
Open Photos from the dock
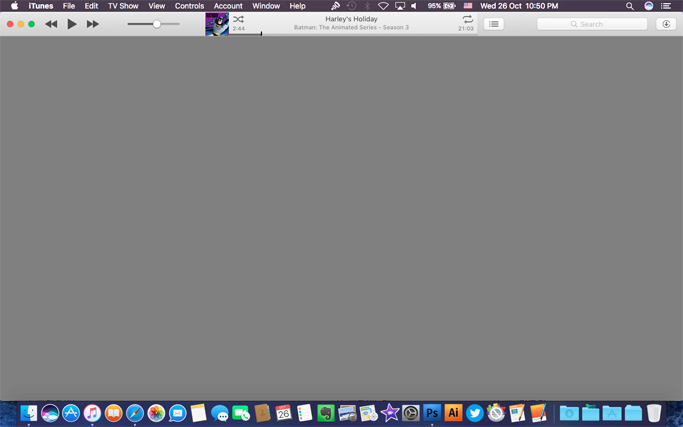[x=156, y=413]
